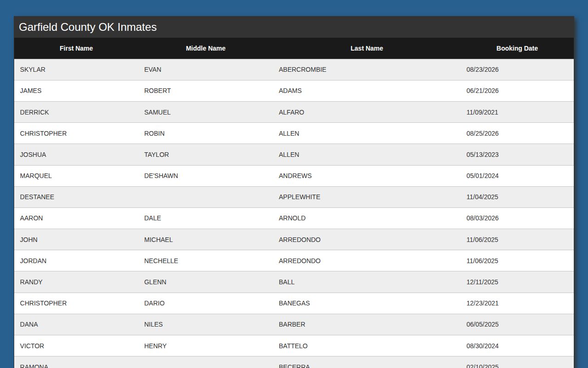Click booking date 05/13/2023

point(482,155)
